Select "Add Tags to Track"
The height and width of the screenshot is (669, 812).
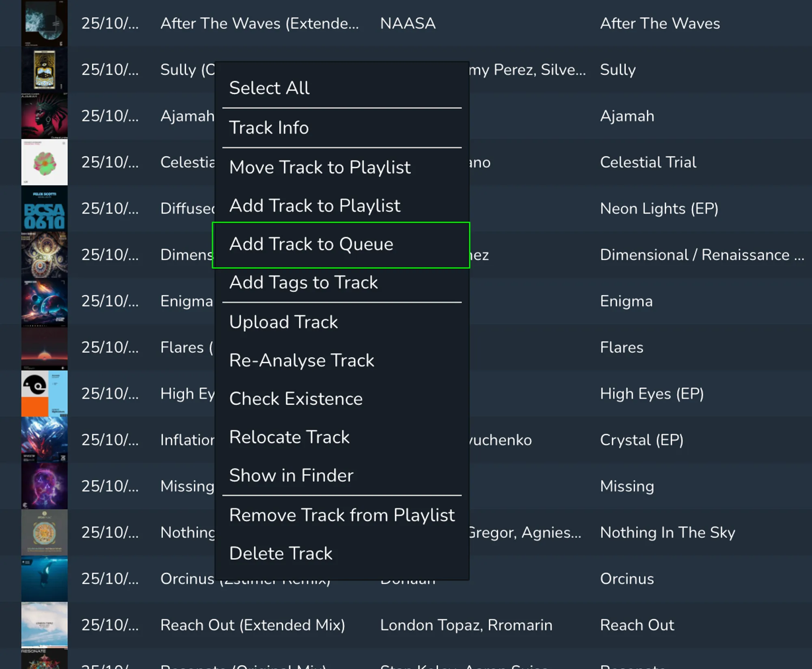(x=304, y=282)
